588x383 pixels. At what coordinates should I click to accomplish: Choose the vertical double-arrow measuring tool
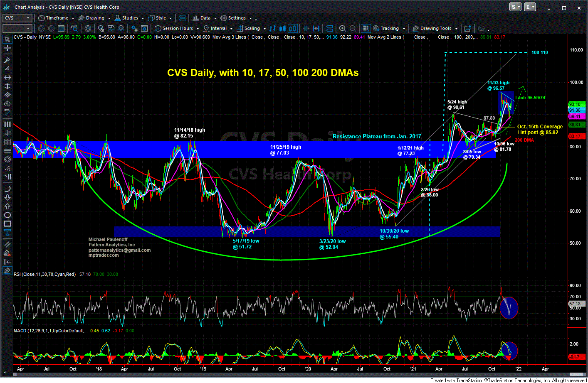coord(7,86)
